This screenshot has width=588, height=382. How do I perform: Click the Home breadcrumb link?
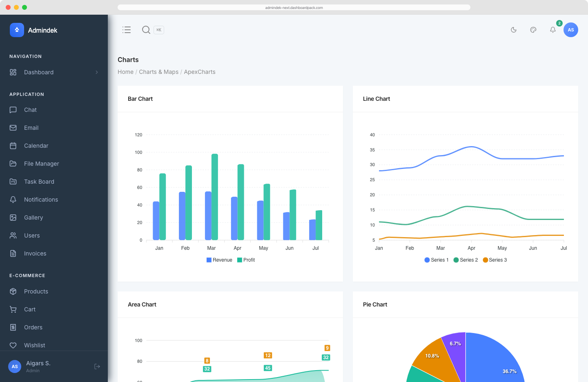[x=125, y=72]
